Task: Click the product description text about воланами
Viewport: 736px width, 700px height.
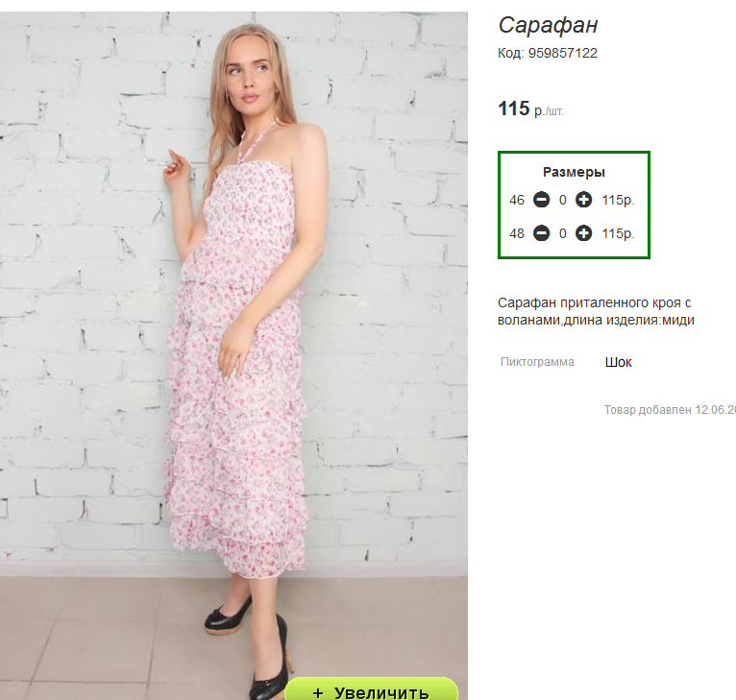Action: click(596, 311)
